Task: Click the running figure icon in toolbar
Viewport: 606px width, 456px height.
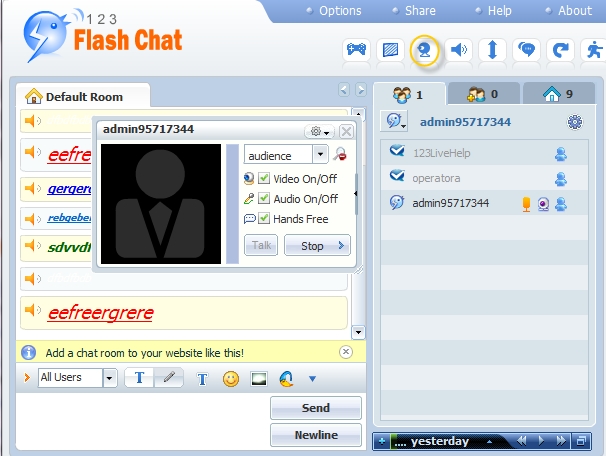Action: coord(594,49)
